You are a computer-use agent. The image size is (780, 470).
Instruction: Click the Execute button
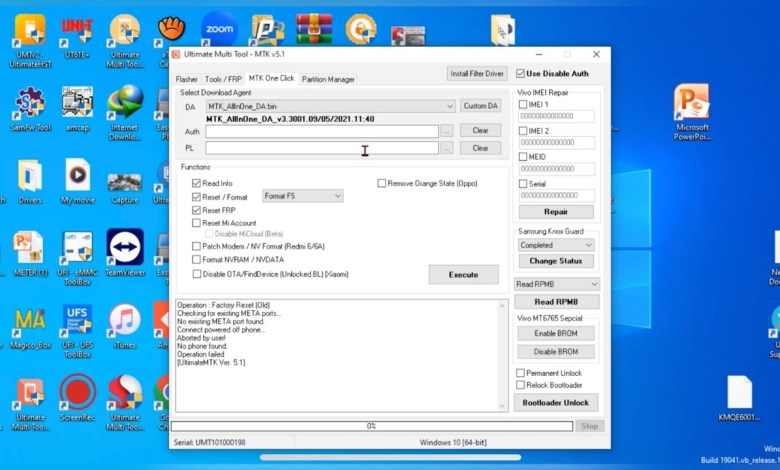pos(464,275)
